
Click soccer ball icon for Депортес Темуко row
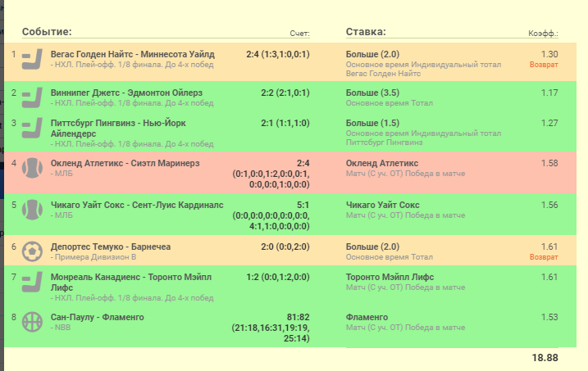pyautogui.click(x=32, y=251)
